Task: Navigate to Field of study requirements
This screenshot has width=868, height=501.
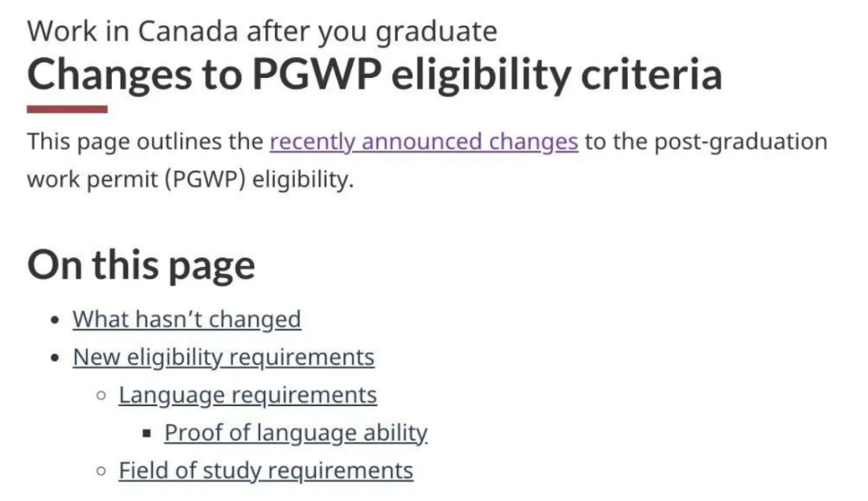Action: [x=265, y=470]
